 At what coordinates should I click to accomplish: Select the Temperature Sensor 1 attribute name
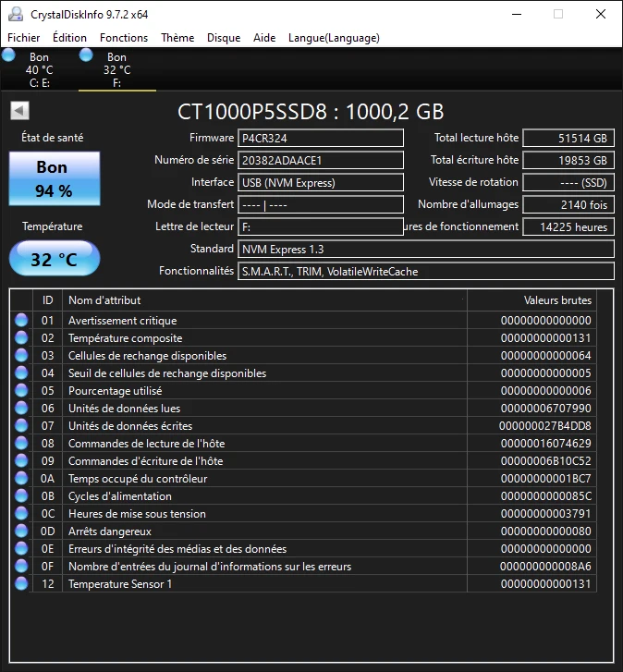(120, 584)
